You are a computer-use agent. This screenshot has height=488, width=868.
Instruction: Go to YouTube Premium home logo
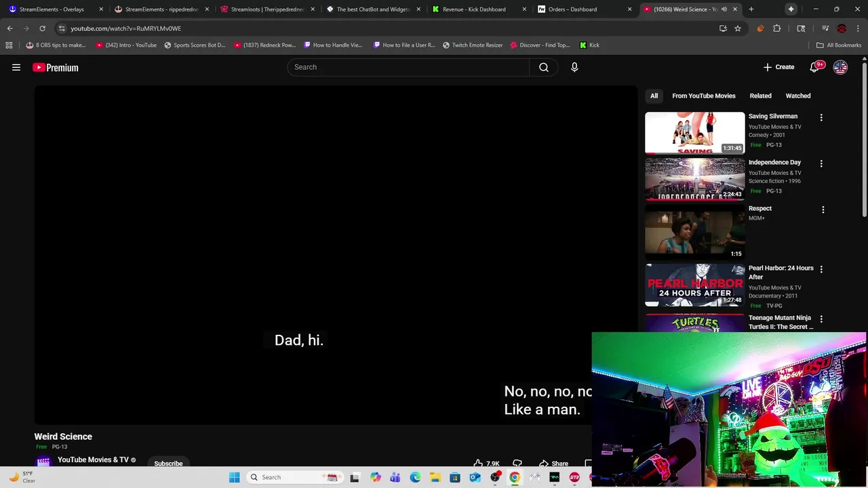(56, 67)
